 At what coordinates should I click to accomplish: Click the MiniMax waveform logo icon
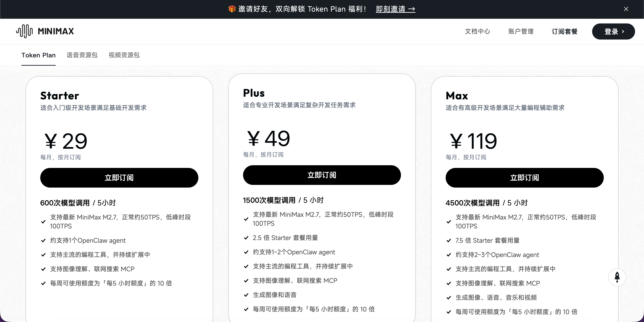[25, 31]
